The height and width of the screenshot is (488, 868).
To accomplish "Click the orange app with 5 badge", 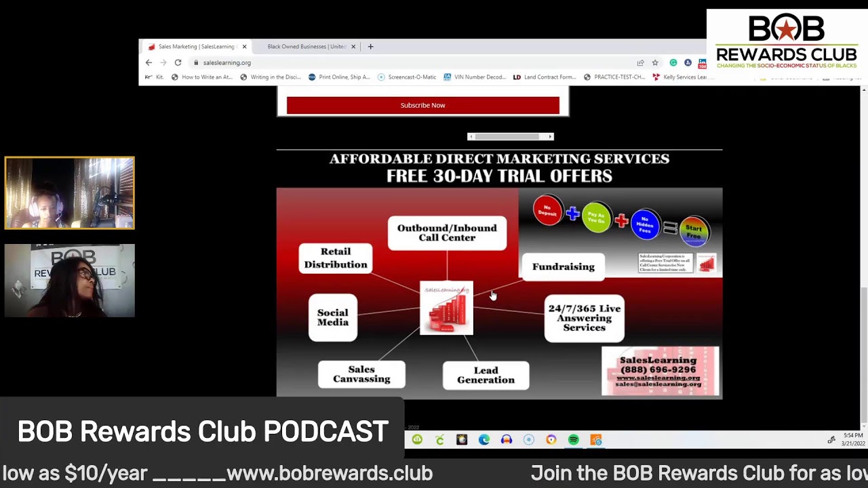I will pyautogui.click(x=596, y=440).
